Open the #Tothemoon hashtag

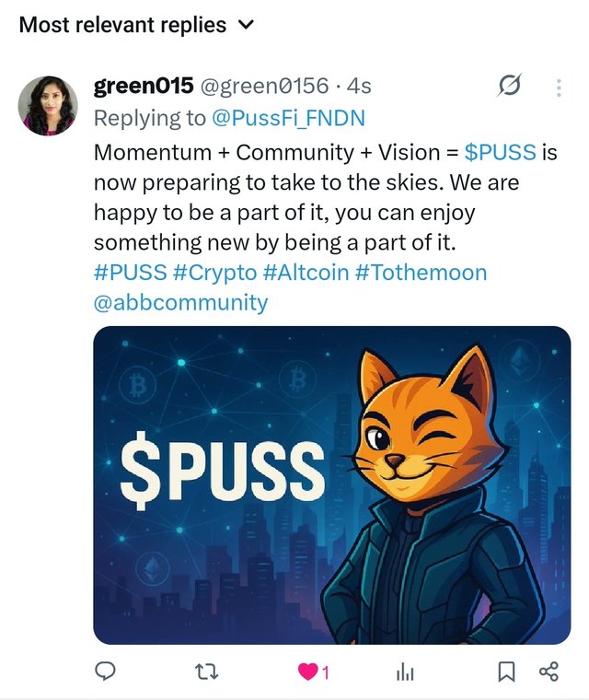421,273
